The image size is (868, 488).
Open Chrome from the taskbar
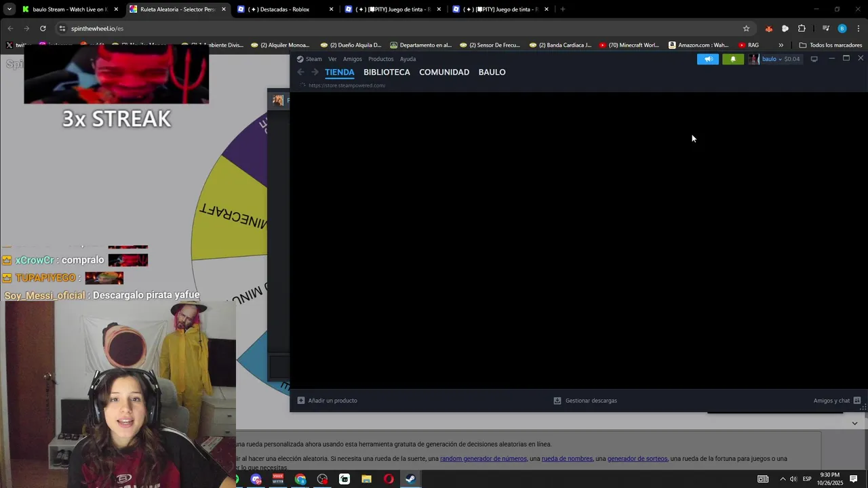300,479
